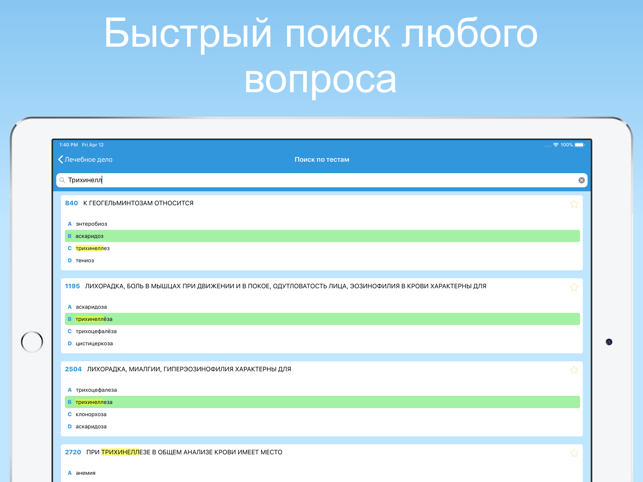
Task: Add question 2720 to favorites via star
Action: pyautogui.click(x=574, y=453)
